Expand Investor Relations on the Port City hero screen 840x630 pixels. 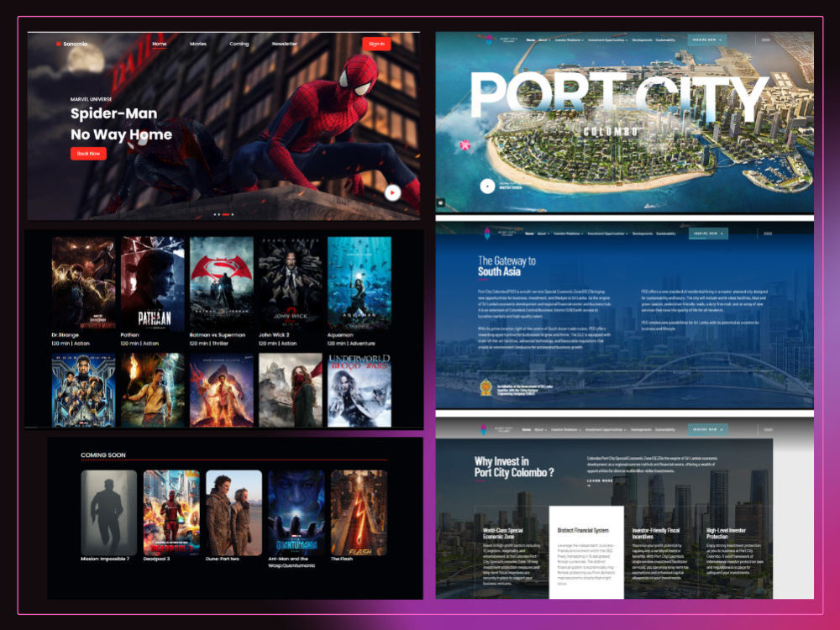click(569, 40)
